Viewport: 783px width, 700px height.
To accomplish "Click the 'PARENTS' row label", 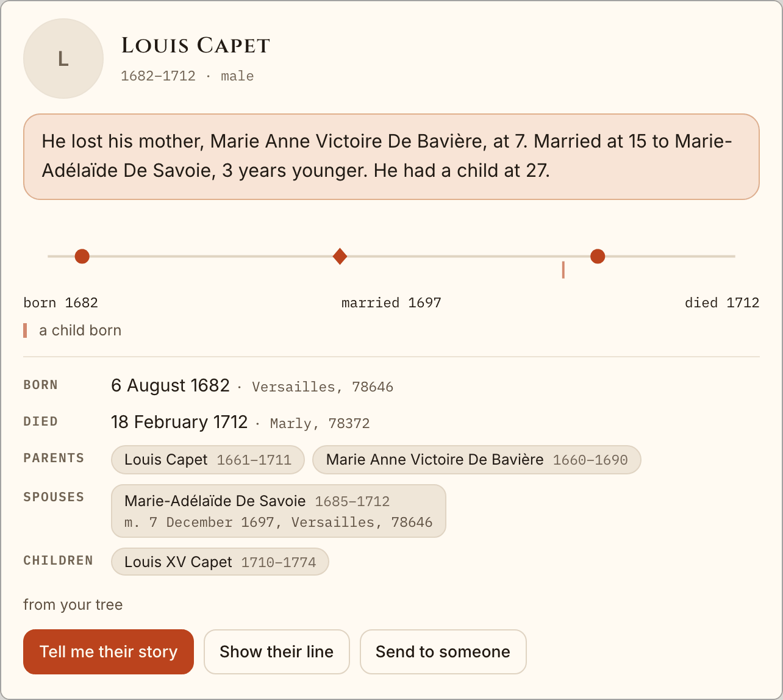I will (54, 458).
